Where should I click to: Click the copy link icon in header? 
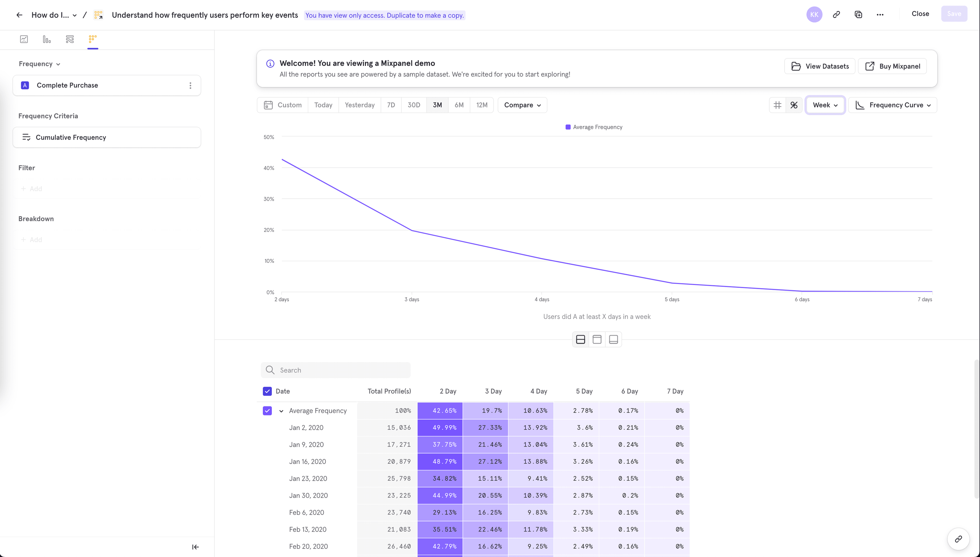click(x=836, y=15)
